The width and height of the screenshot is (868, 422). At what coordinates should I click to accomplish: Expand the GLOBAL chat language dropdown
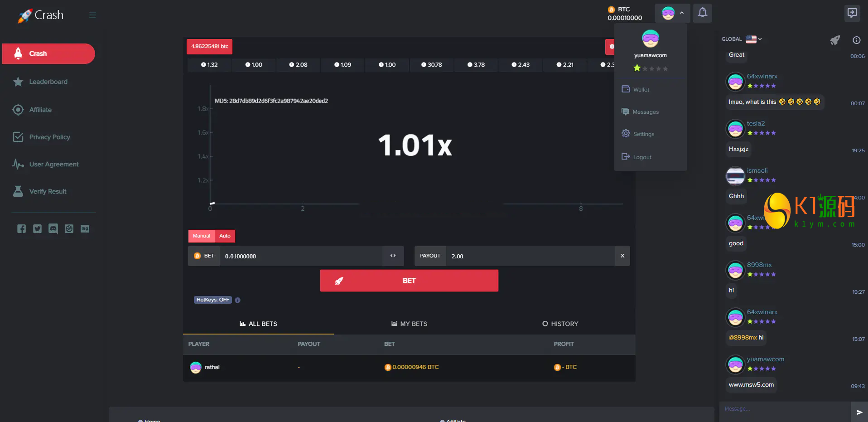tap(742, 39)
